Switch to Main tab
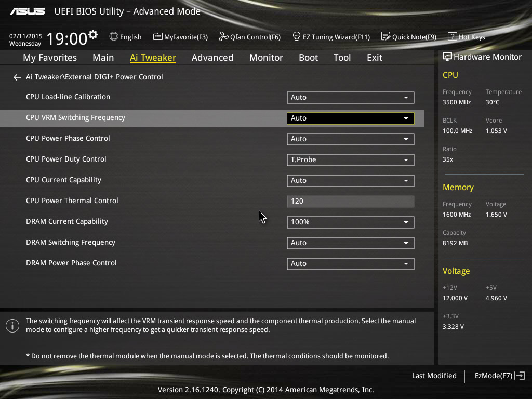The width and height of the screenshot is (532, 399). point(103,58)
